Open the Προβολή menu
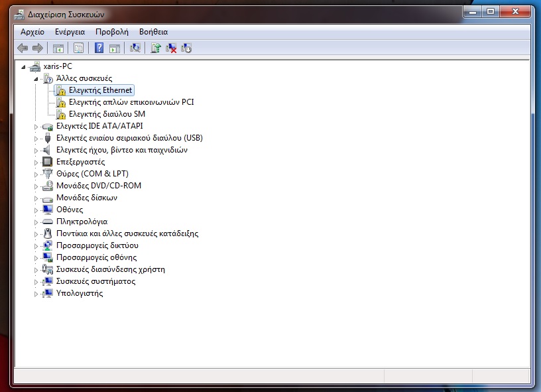This screenshot has height=392, width=541. click(112, 32)
